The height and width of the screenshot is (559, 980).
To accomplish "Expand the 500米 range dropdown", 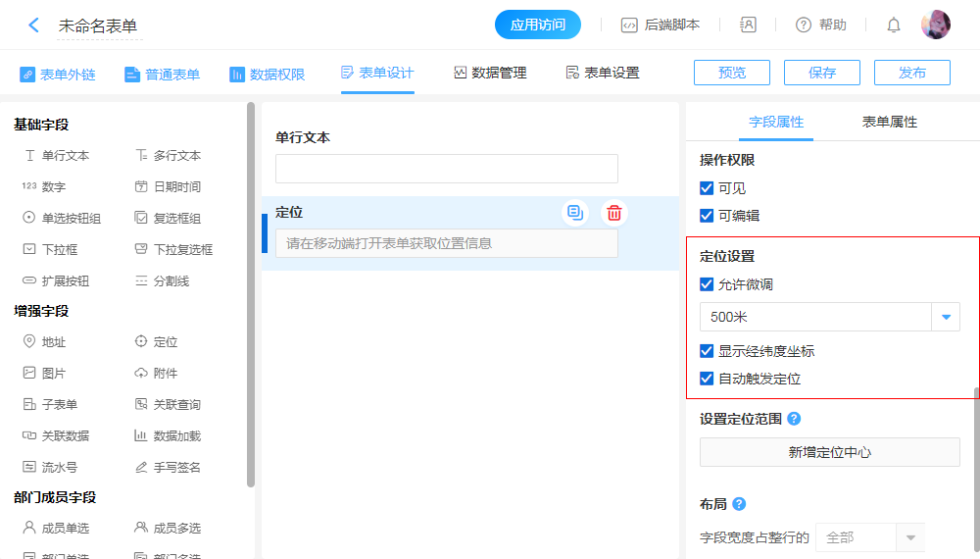I will (946, 317).
